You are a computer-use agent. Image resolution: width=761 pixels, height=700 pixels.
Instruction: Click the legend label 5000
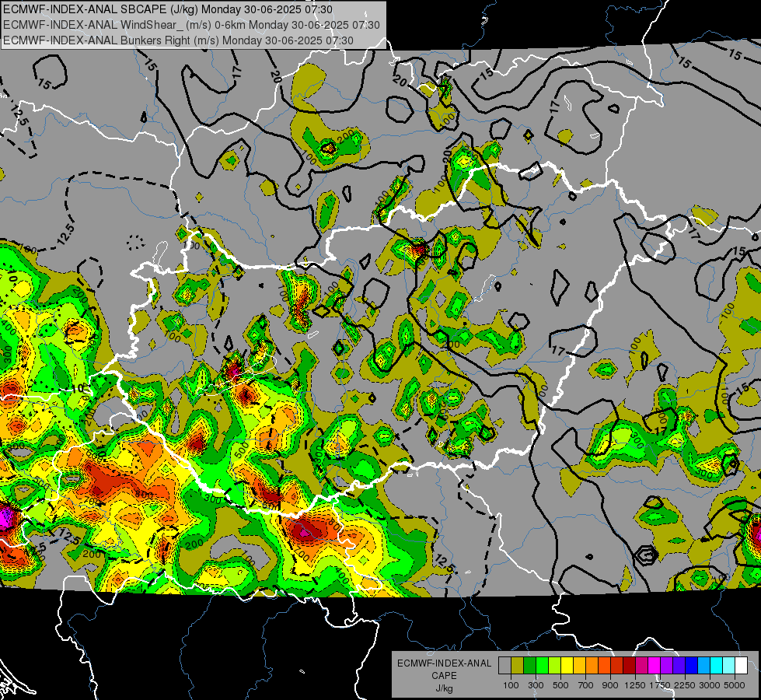(735, 685)
